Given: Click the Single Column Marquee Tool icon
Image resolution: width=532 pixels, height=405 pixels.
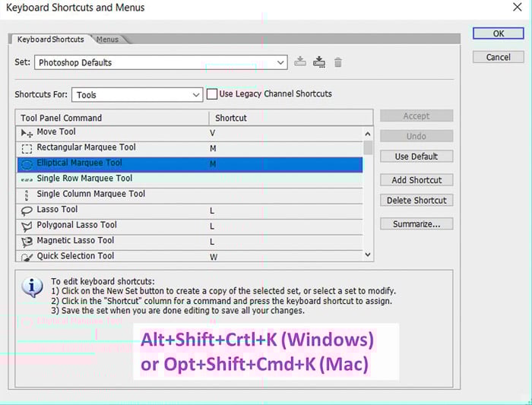Looking at the screenshot, I should click(x=27, y=195).
